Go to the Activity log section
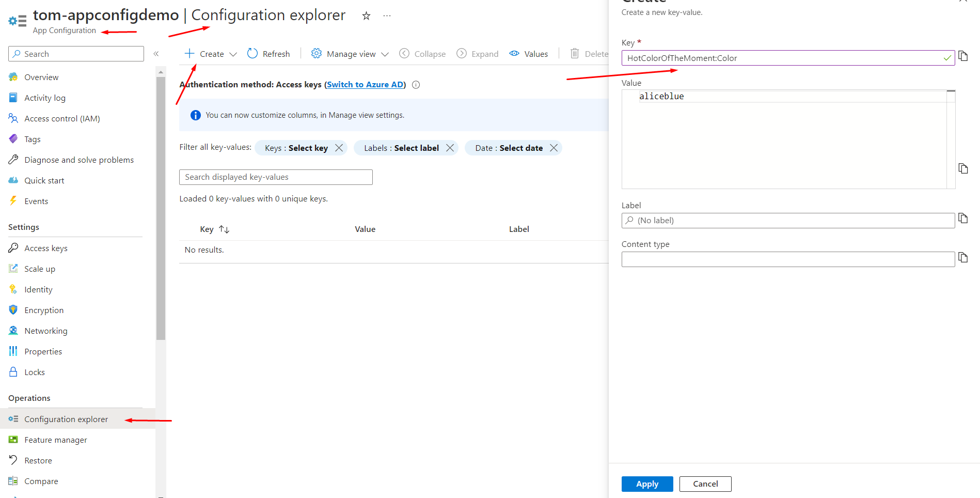 click(x=45, y=97)
